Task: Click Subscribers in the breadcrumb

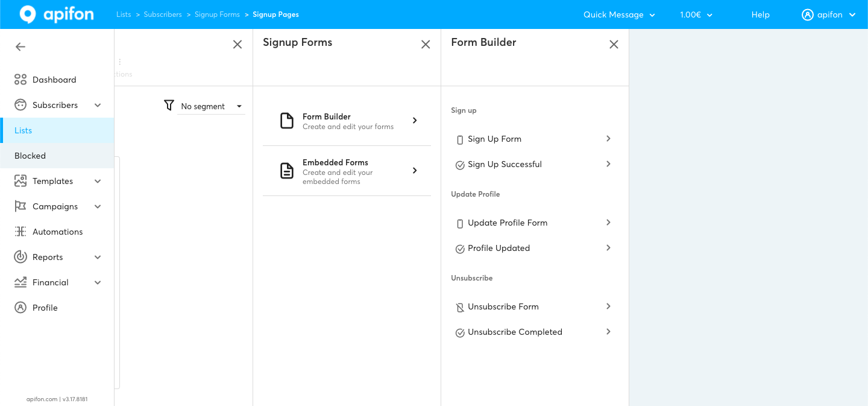Action: click(x=163, y=14)
